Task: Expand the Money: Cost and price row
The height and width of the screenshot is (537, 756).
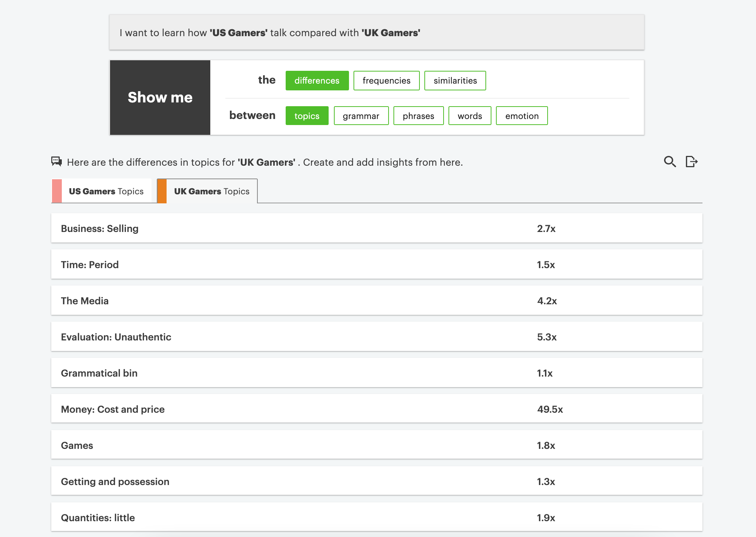Action: [x=376, y=409]
